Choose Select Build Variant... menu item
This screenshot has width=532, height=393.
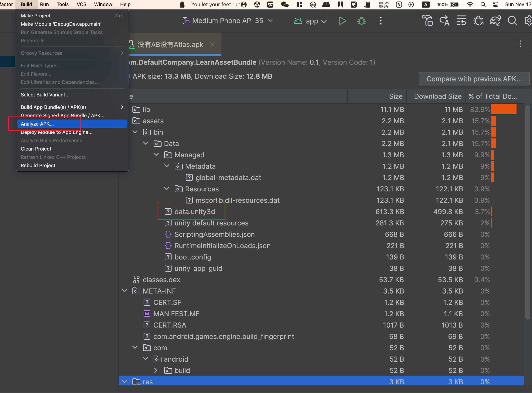(72, 95)
